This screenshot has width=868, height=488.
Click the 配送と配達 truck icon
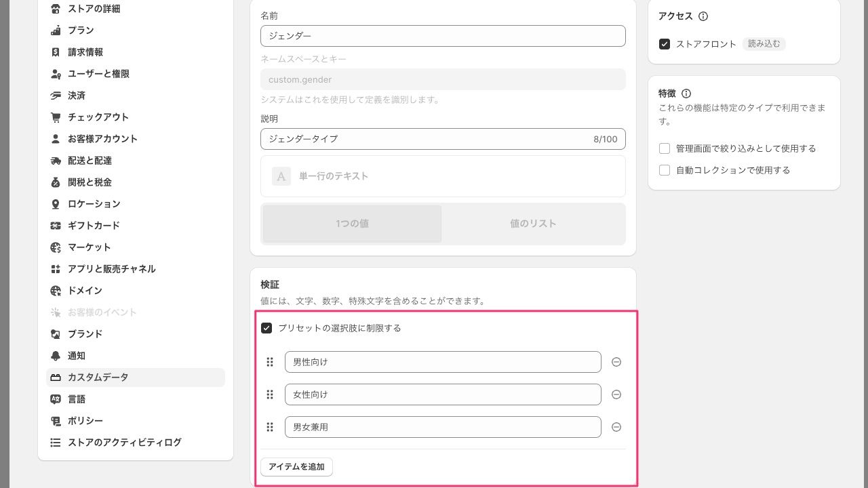[56, 161]
